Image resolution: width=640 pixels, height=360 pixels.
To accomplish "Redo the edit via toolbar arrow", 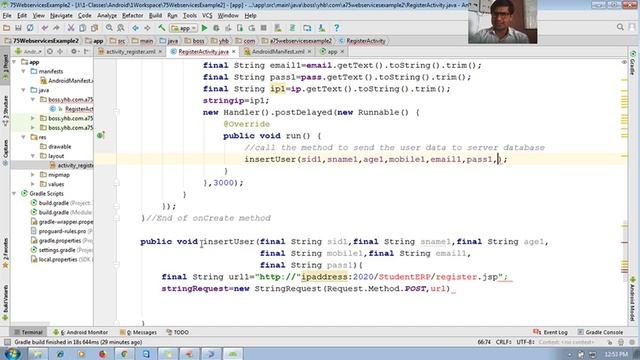I will pyautogui.click(x=56, y=28).
